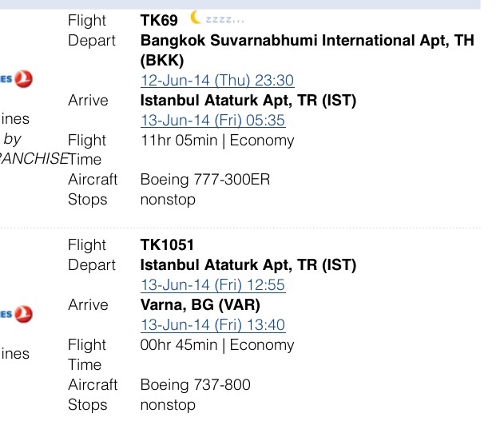Click nonstop under the TK1051 flight
504x429 pixels.
coord(168,405)
